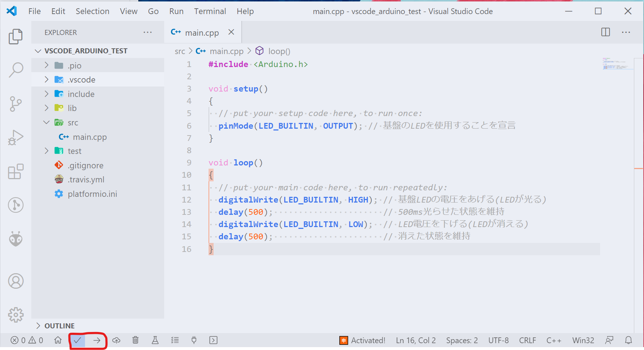
Task: Open the Selection menu
Action: [93, 11]
